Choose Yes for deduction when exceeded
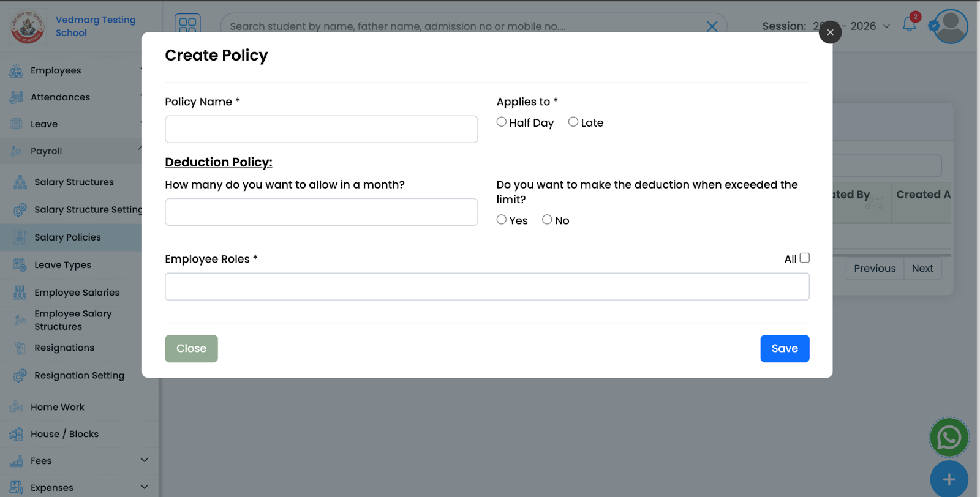The width and height of the screenshot is (980, 497). (502, 220)
